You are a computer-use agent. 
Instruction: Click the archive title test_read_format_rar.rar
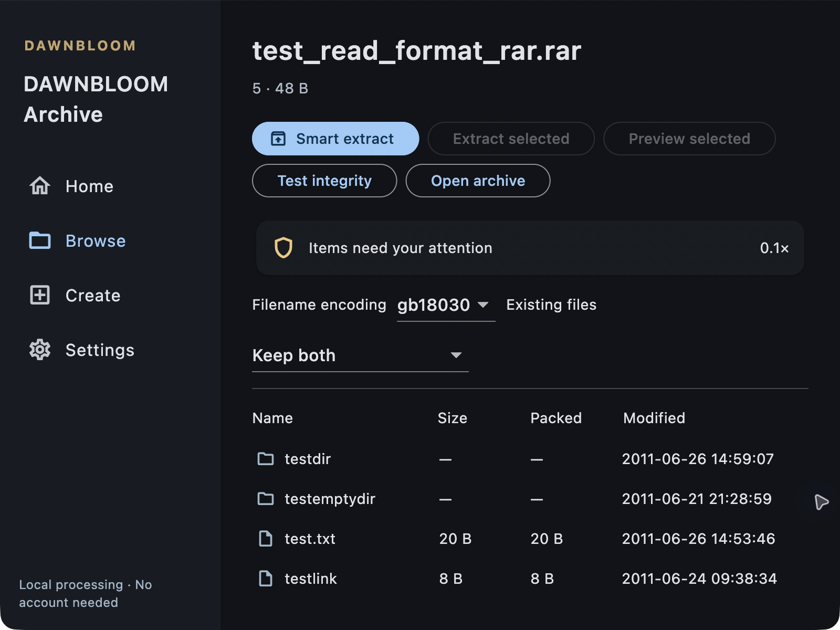[417, 51]
